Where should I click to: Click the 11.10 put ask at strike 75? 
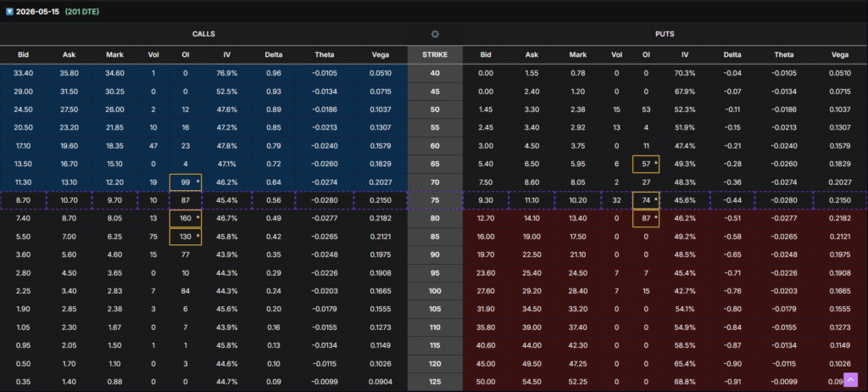[x=532, y=200]
